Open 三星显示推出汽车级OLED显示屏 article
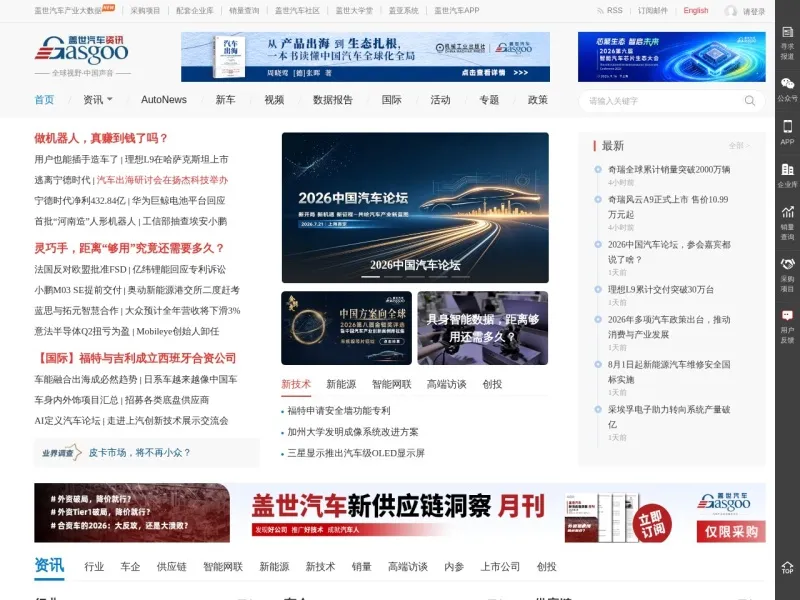 click(356, 453)
